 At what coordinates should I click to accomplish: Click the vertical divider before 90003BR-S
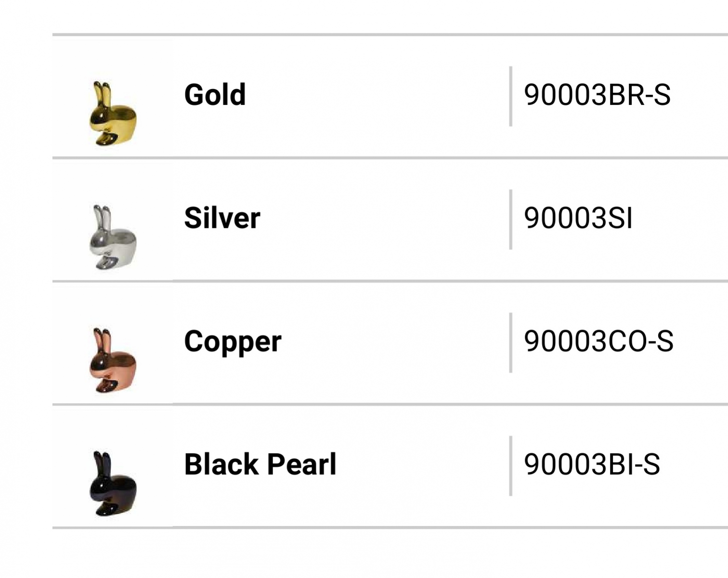[x=510, y=96]
